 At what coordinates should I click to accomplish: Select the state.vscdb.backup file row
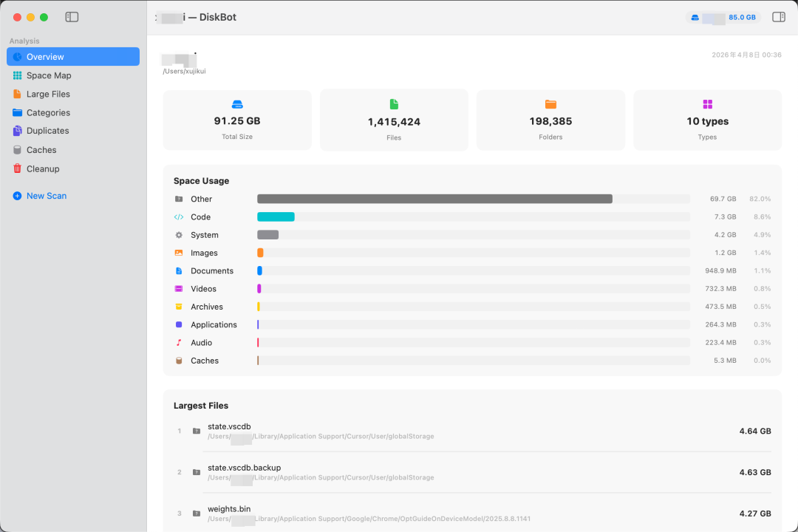[x=472, y=472]
